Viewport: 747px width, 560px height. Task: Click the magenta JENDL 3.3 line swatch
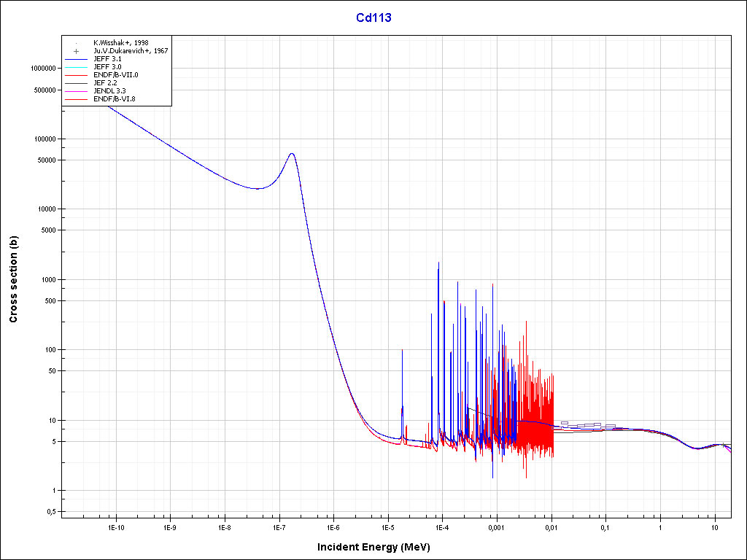point(76,91)
